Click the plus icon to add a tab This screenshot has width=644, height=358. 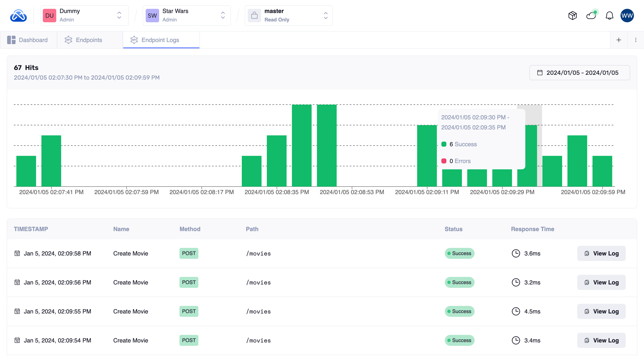[x=619, y=40]
